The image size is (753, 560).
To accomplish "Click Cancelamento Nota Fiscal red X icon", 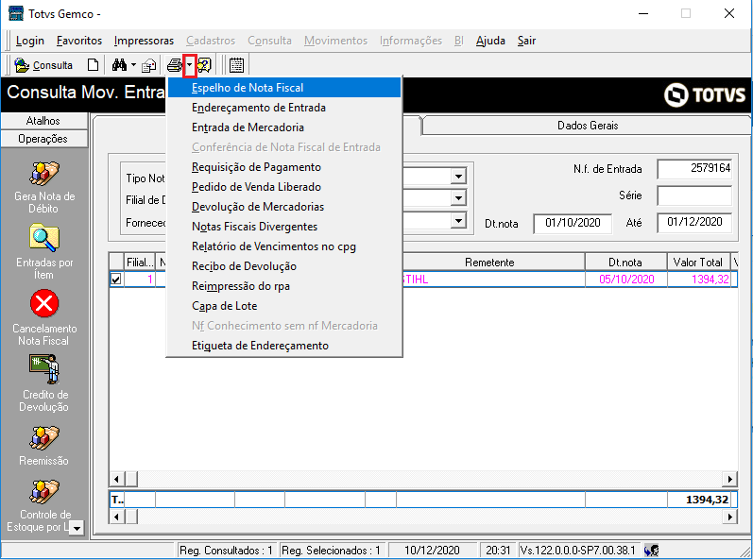I will [44, 303].
